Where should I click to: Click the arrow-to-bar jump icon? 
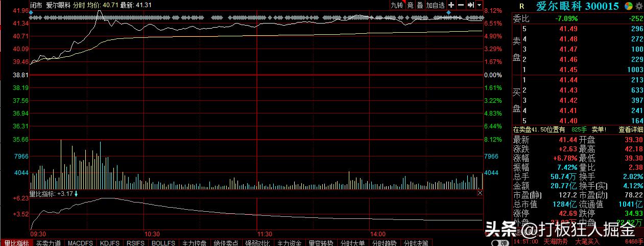[x=471, y=5]
